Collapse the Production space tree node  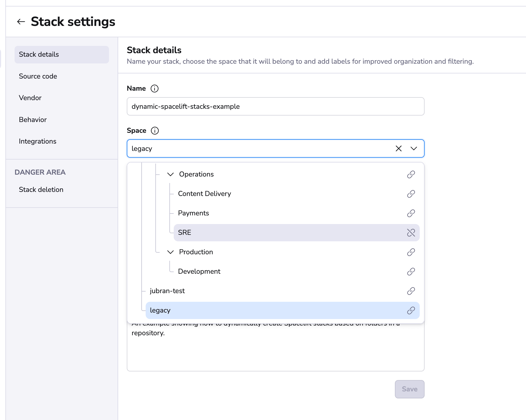170,252
